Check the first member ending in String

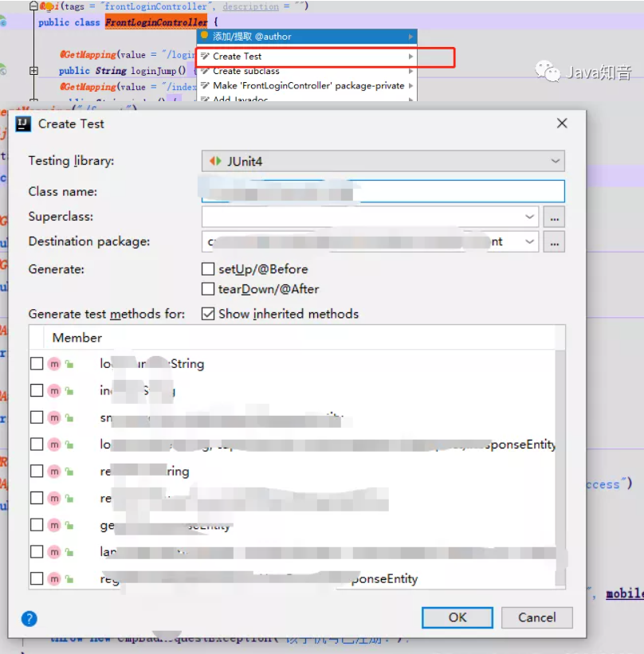point(37,364)
